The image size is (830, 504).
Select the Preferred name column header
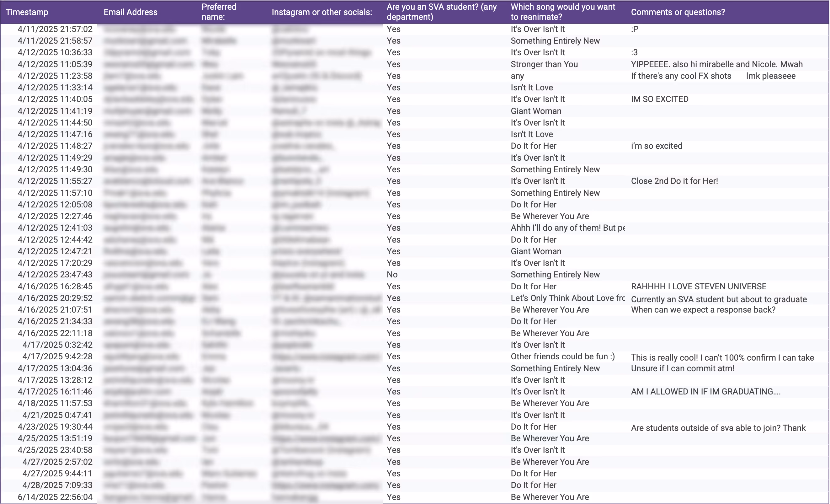tap(219, 12)
